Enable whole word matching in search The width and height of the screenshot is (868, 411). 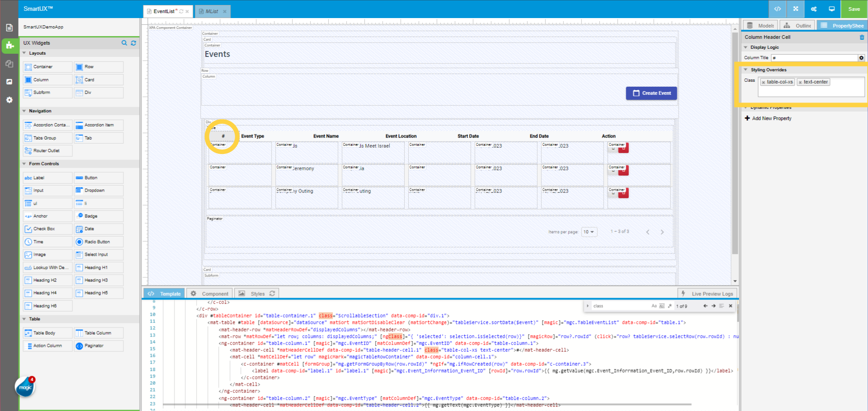click(x=662, y=306)
